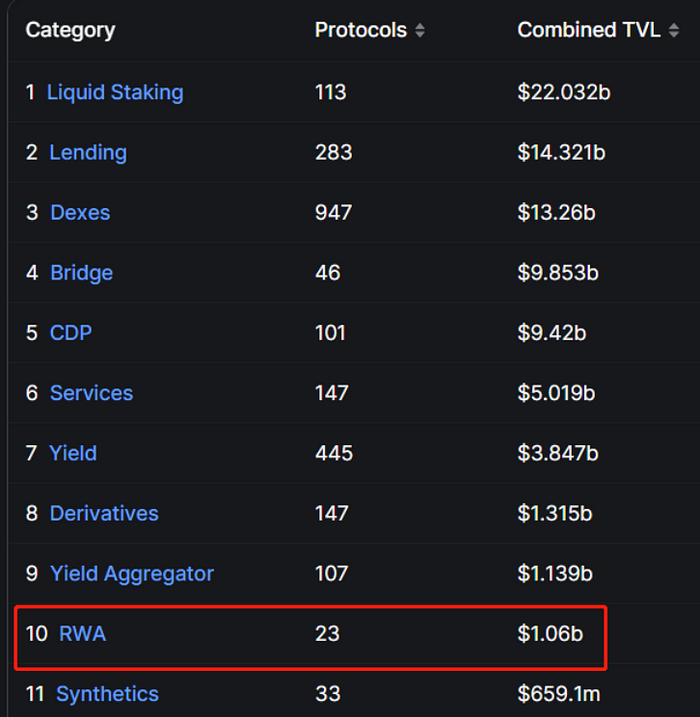Select the Dexes category link

pyautogui.click(x=80, y=213)
